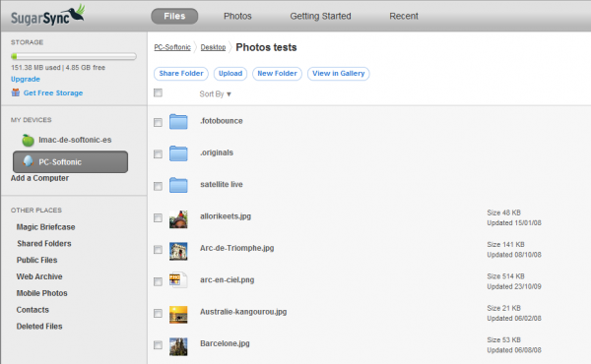Screen dimensions: 591x364
Task: Open the Recent tab
Action: 404,16
